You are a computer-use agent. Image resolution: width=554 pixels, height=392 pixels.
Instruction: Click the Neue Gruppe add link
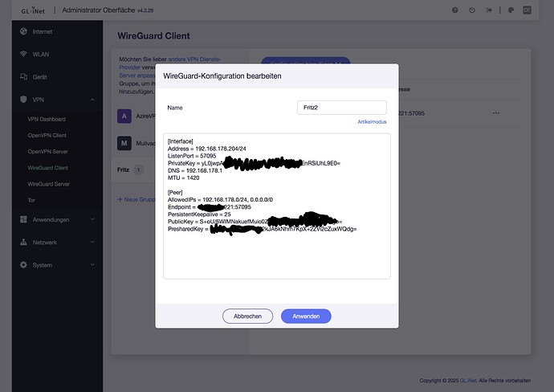(x=136, y=199)
